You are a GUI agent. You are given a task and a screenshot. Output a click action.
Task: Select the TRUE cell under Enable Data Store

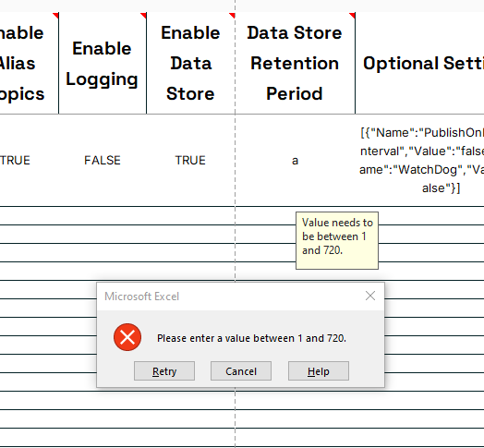pyautogui.click(x=190, y=160)
